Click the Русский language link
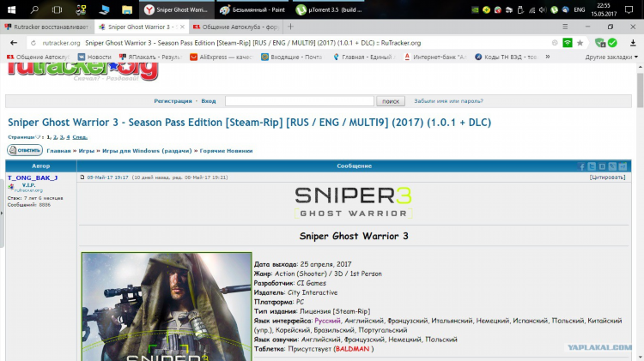This screenshot has height=361, width=644. coord(327,321)
